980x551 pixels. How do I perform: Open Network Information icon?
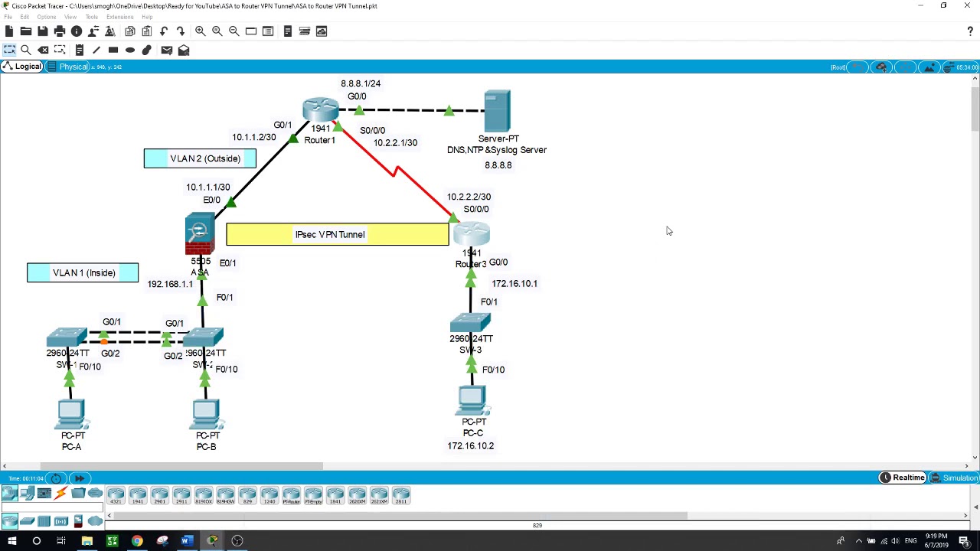76,31
